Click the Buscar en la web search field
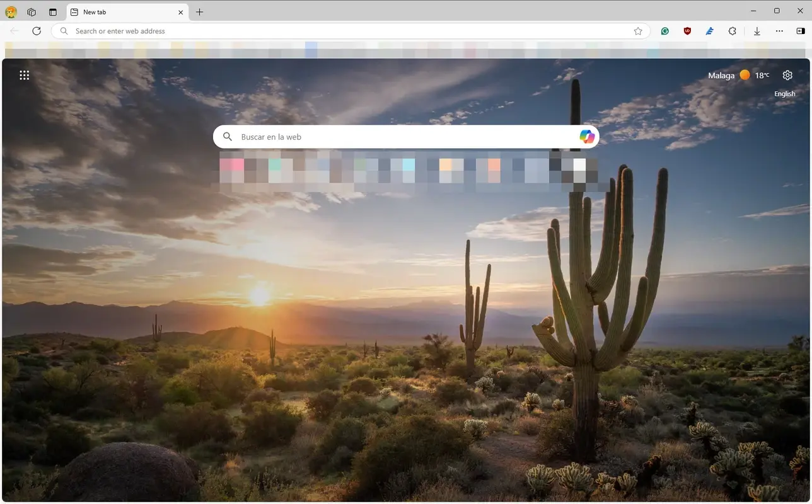 click(x=378, y=136)
